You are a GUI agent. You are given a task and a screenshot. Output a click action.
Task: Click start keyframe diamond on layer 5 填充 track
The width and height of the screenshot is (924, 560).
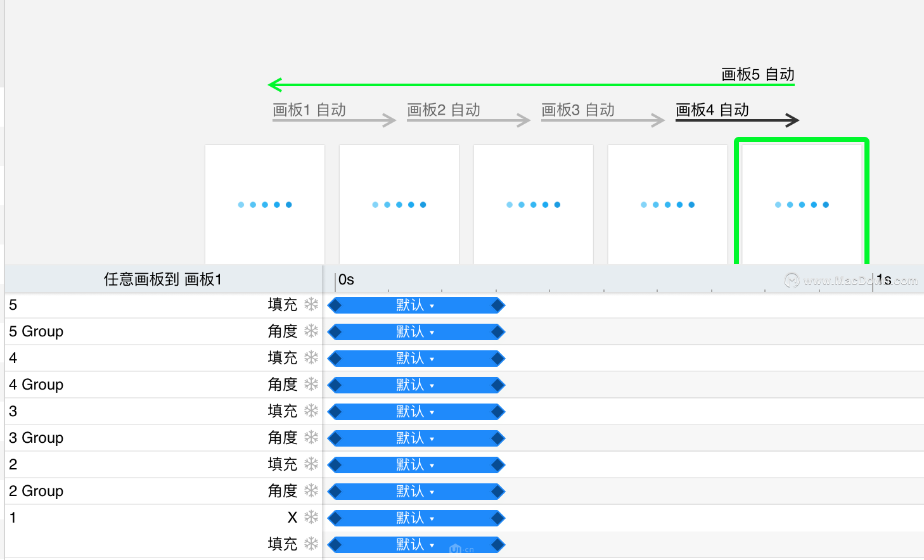point(335,306)
